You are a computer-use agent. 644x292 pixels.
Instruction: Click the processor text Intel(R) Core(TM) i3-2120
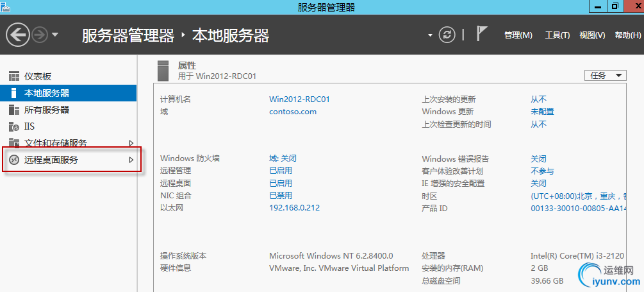click(x=577, y=256)
